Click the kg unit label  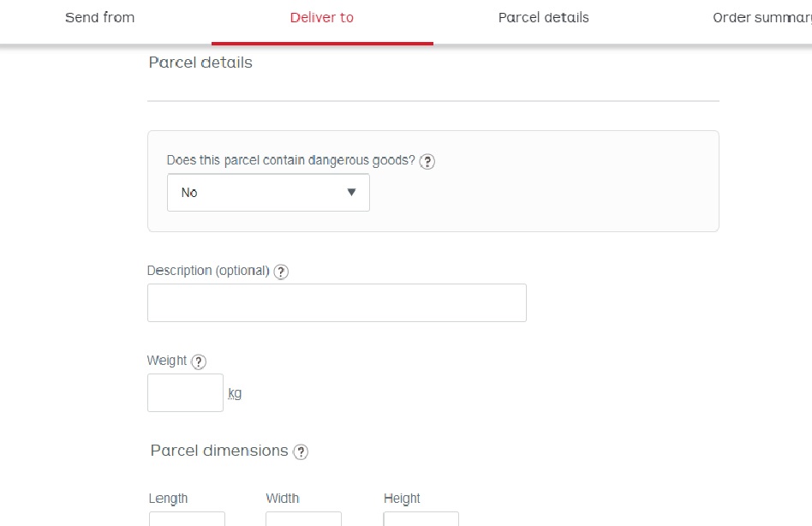coord(235,394)
